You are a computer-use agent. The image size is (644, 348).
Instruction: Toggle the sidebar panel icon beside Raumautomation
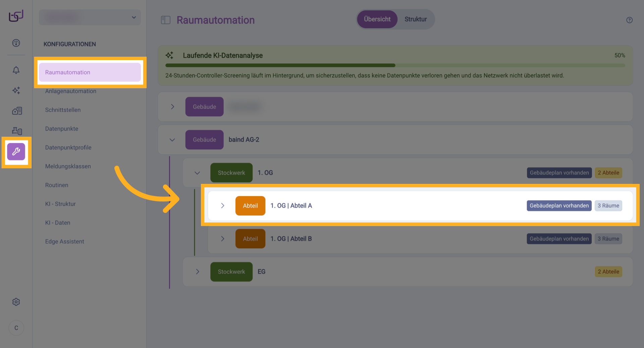166,20
